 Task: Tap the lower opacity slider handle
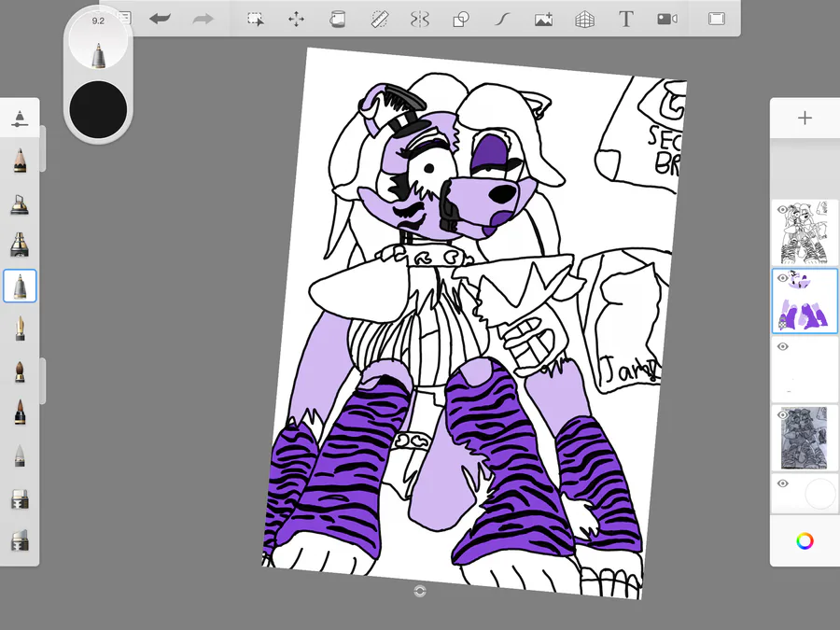pyautogui.click(x=43, y=381)
